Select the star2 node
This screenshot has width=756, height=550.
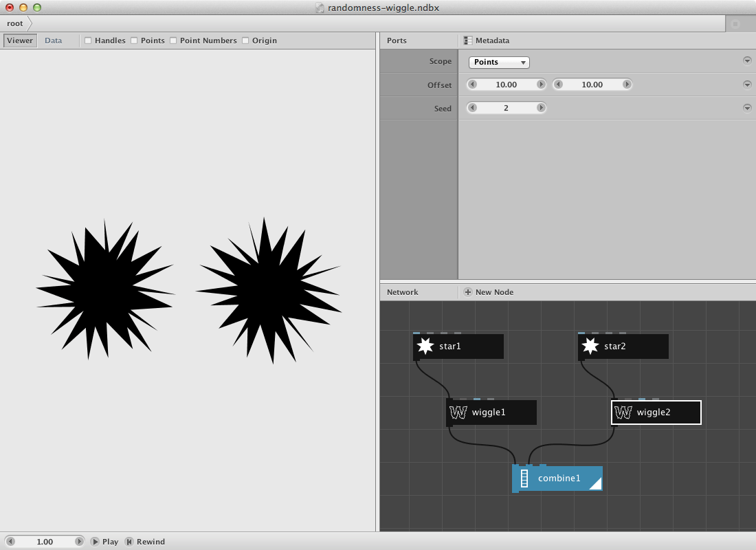(x=623, y=346)
